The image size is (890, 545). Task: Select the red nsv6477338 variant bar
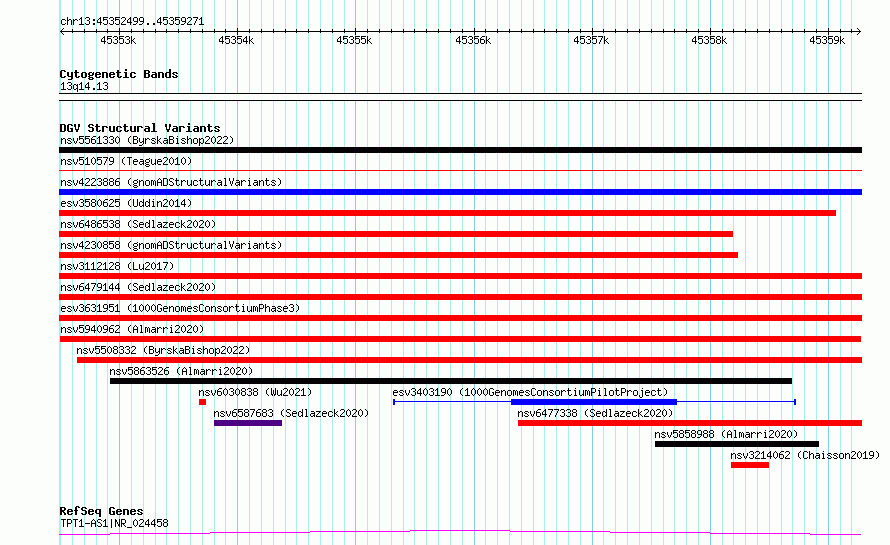[690, 423]
